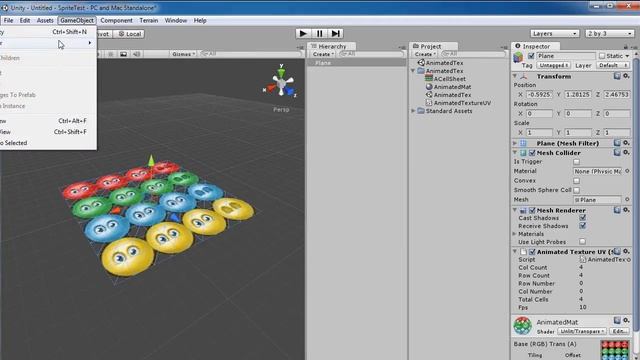Click the GameObject cube icon in the Inspector
The height and width of the screenshot is (360, 640).
click(x=518, y=57)
